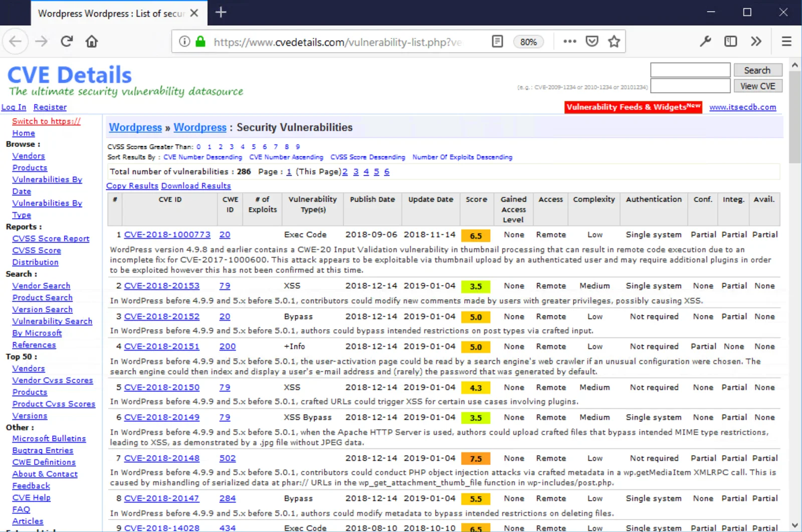
Task: Open CVSS Score Report link
Action: click(51, 239)
